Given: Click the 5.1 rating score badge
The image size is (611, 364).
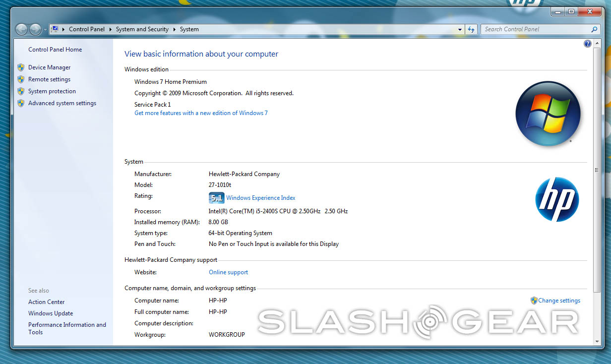Looking at the screenshot, I should [217, 198].
